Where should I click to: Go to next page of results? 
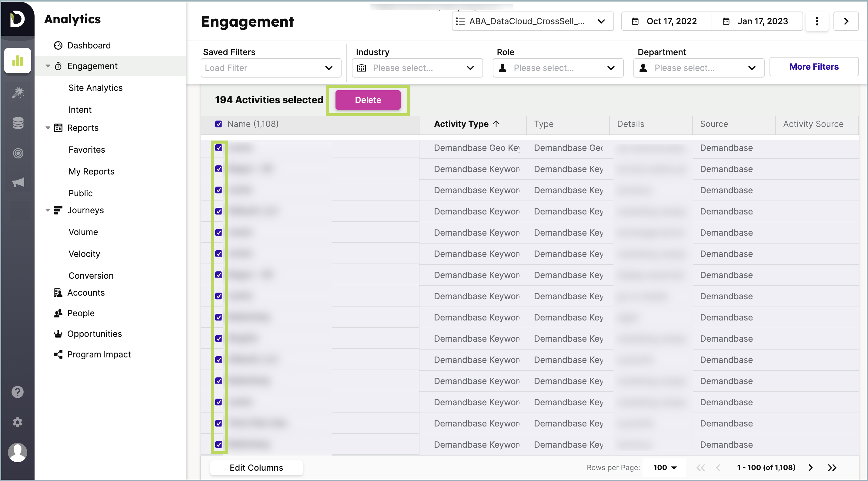(810, 468)
